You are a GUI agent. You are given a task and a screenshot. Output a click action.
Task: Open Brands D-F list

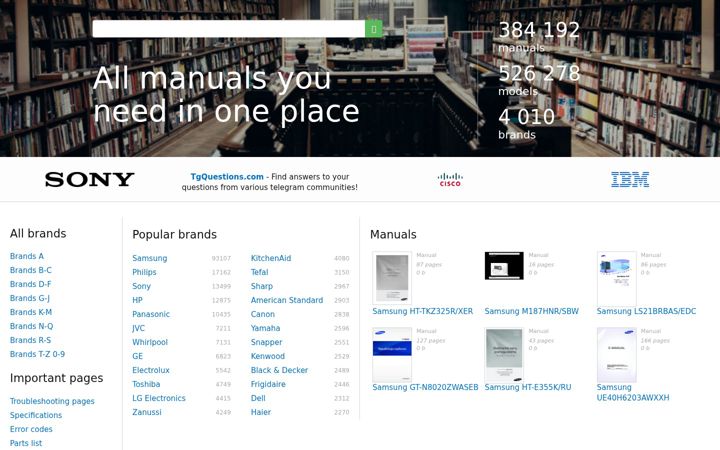tap(30, 284)
